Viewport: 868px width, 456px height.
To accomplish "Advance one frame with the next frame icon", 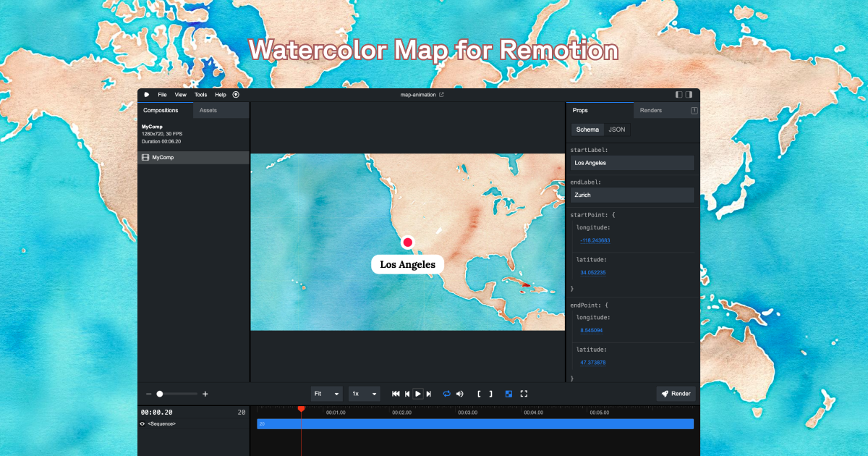I will click(429, 394).
